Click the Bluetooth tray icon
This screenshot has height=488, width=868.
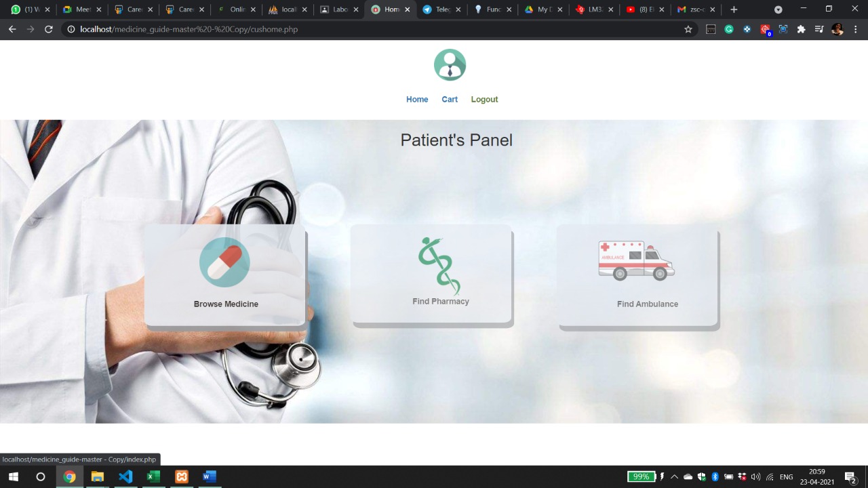[715, 476]
